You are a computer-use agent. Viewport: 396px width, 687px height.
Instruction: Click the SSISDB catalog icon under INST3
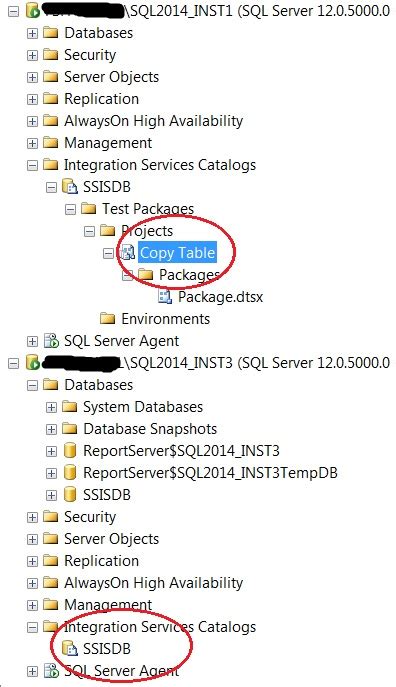coord(70,649)
